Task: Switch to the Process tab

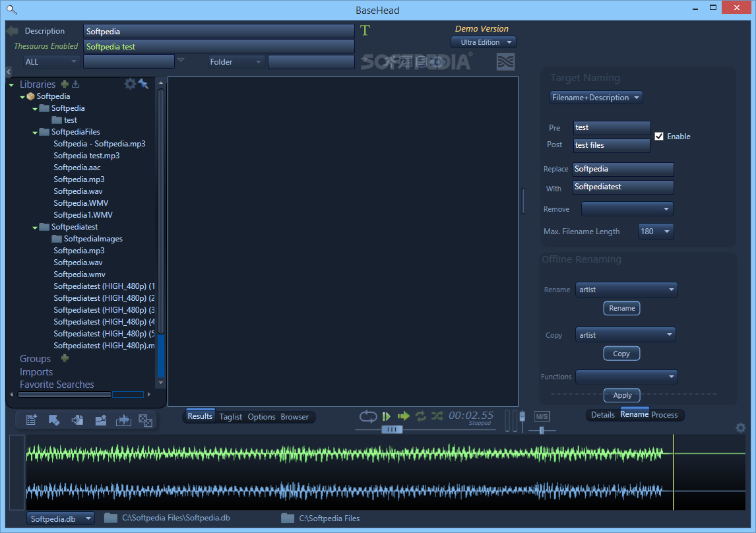Action: (x=664, y=415)
